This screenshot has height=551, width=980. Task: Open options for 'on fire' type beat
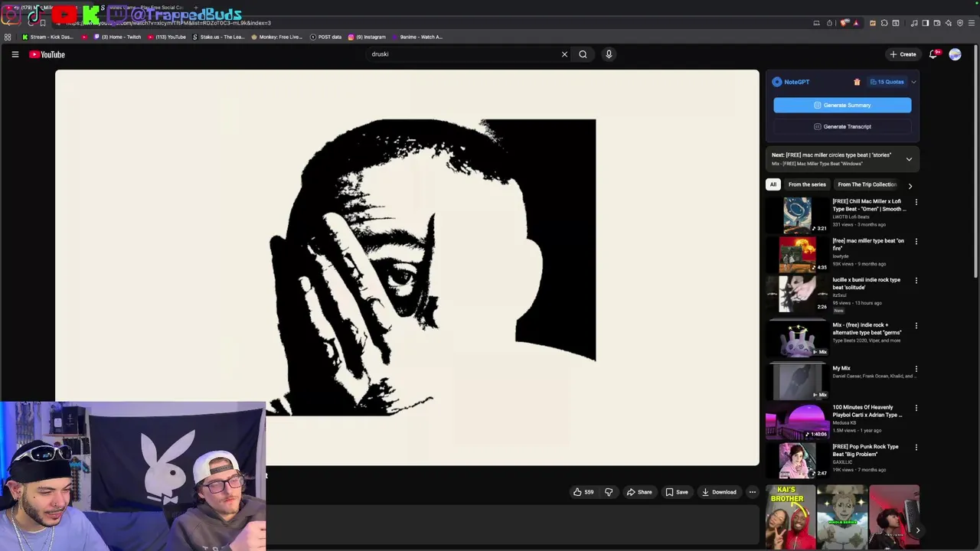[916, 242]
